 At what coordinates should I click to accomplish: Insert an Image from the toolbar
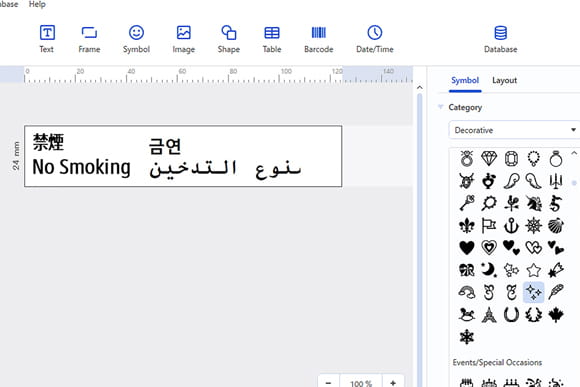[x=183, y=39]
